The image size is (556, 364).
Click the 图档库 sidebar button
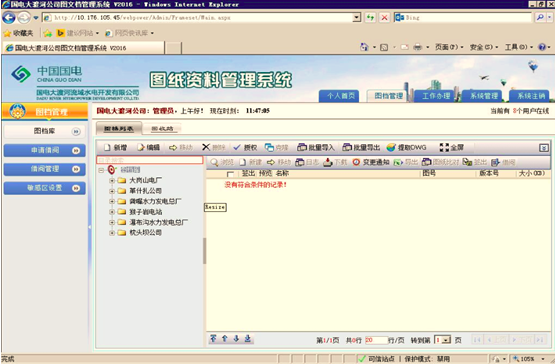pyautogui.click(x=44, y=131)
